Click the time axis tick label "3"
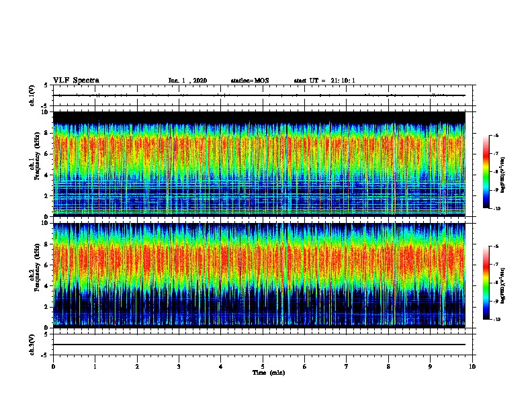532x411 pixels. tap(179, 367)
